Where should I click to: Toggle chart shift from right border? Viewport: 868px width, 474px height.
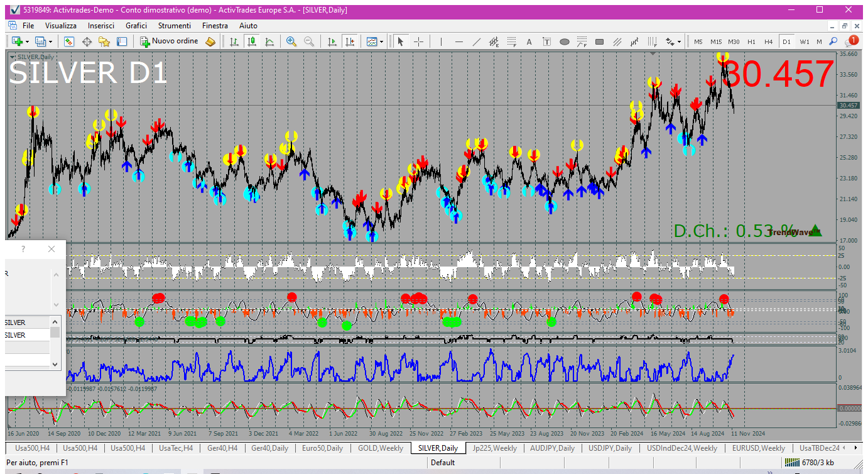tap(349, 41)
